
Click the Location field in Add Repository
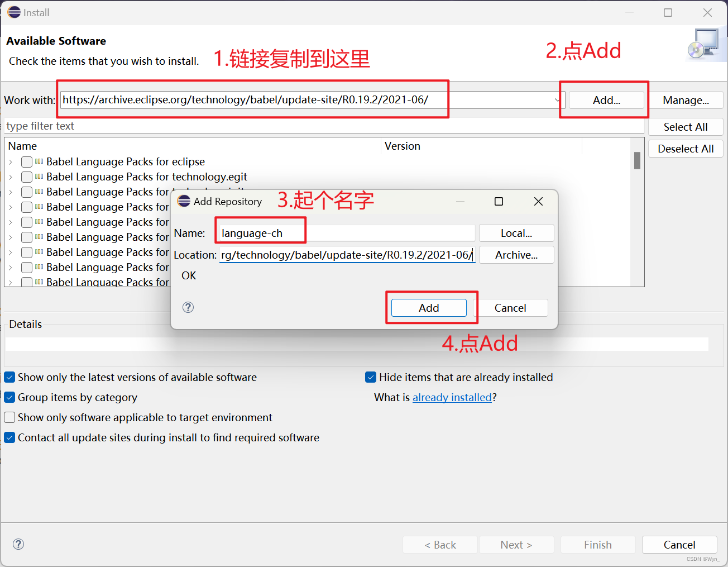[347, 255]
